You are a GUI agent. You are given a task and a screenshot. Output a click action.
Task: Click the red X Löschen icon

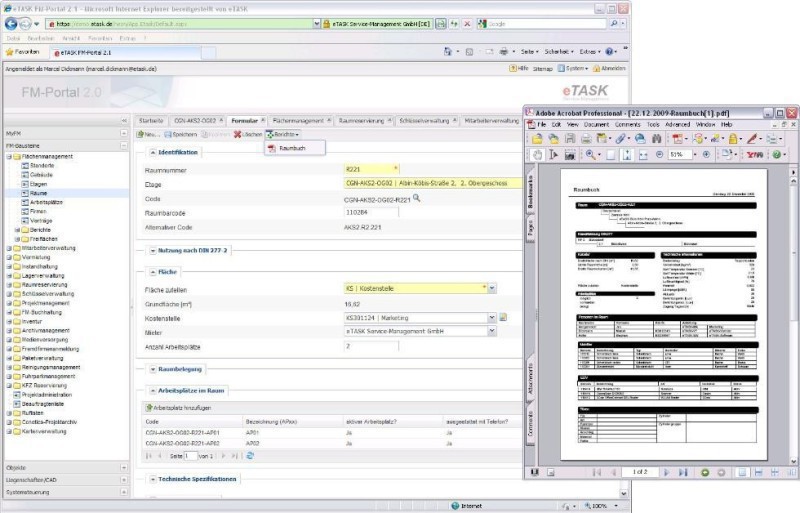coord(238,134)
